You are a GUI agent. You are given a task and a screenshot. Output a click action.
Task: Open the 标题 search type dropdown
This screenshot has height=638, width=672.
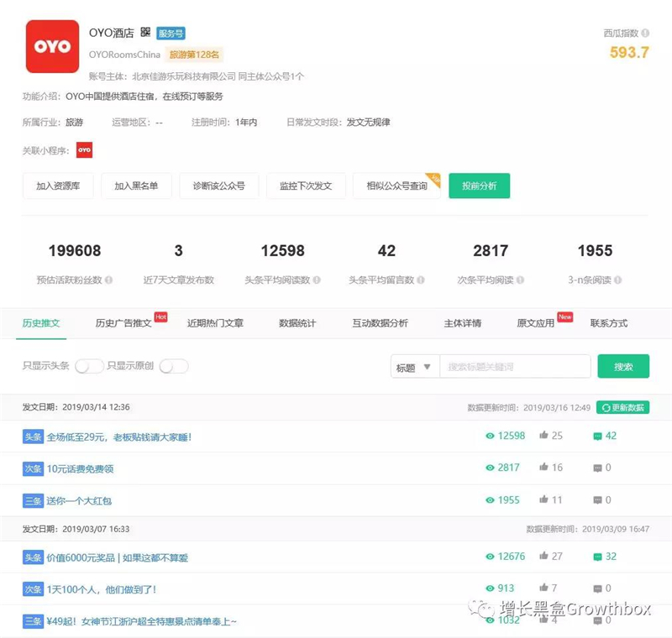tap(415, 367)
